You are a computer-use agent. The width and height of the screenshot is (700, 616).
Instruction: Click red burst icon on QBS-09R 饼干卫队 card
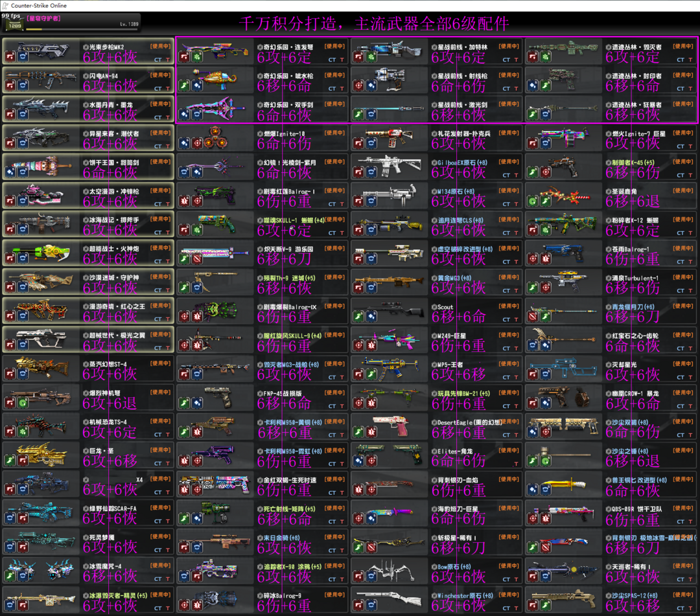546,519
